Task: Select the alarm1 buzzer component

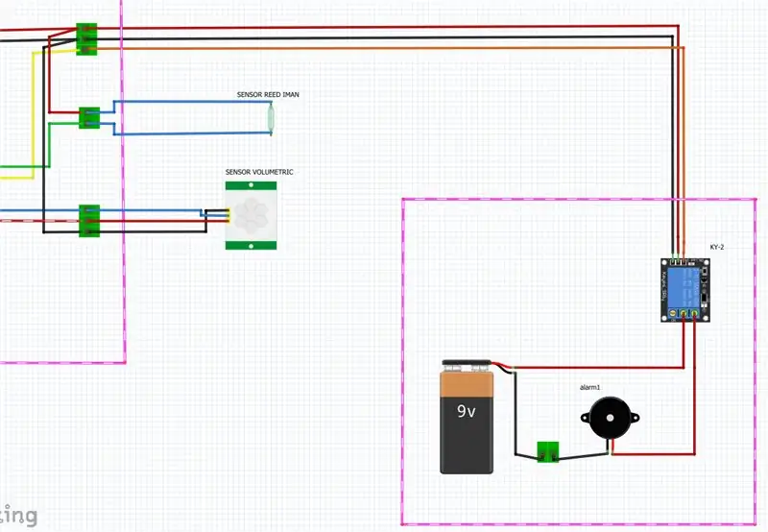Action: tap(610, 419)
